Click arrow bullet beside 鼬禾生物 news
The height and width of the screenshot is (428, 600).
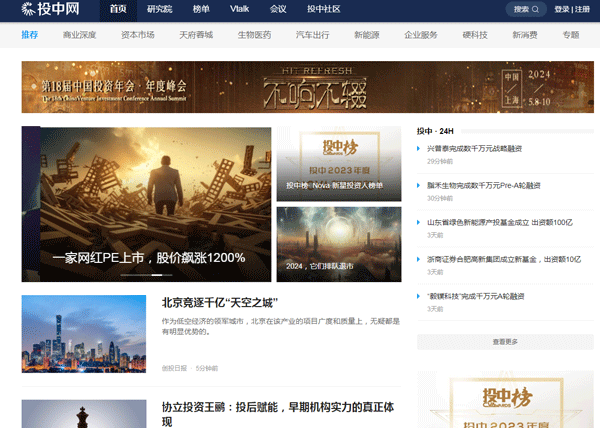(418, 186)
